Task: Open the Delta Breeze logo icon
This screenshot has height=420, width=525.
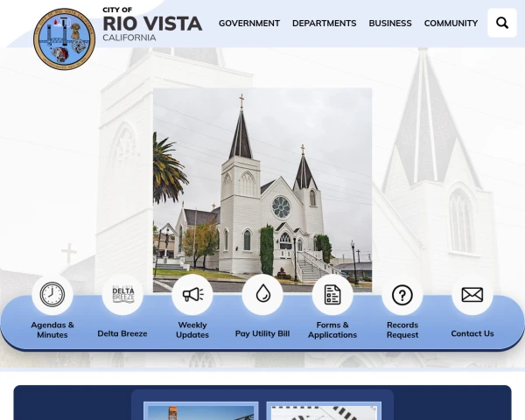Action: [122, 294]
